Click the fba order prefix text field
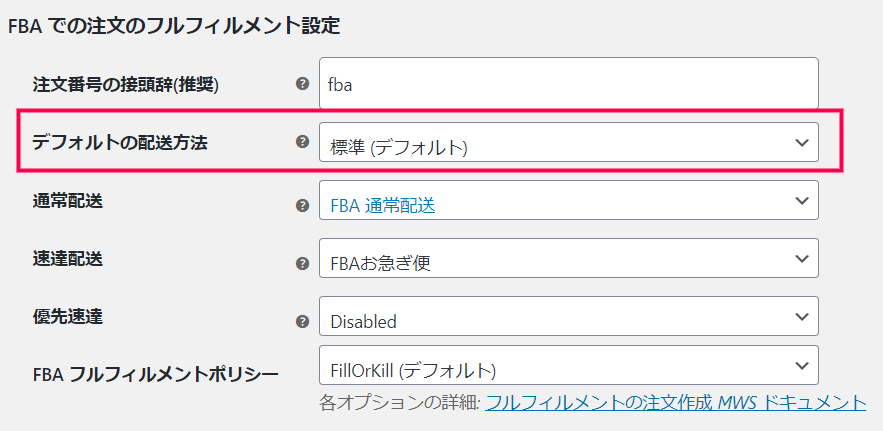 point(569,83)
